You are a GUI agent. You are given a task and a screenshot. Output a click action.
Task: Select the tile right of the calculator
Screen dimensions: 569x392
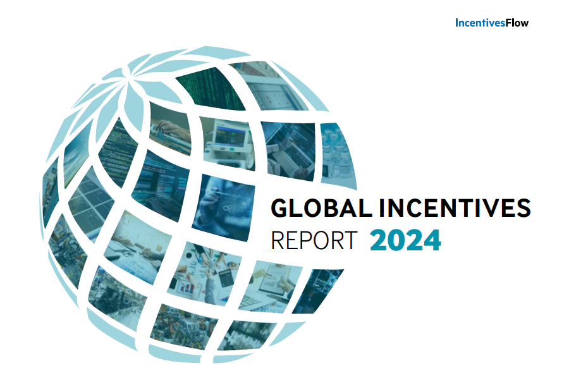point(271,285)
